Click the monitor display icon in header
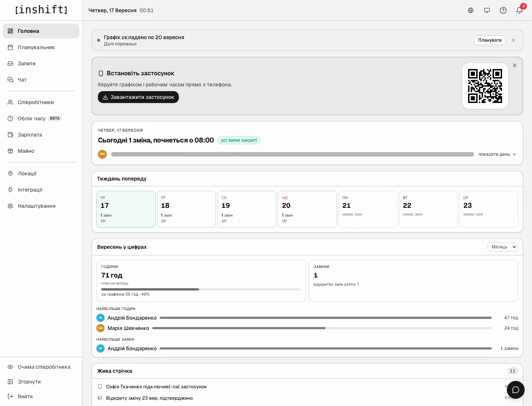Image resolution: width=532 pixels, height=406 pixels. tap(487, 10)
